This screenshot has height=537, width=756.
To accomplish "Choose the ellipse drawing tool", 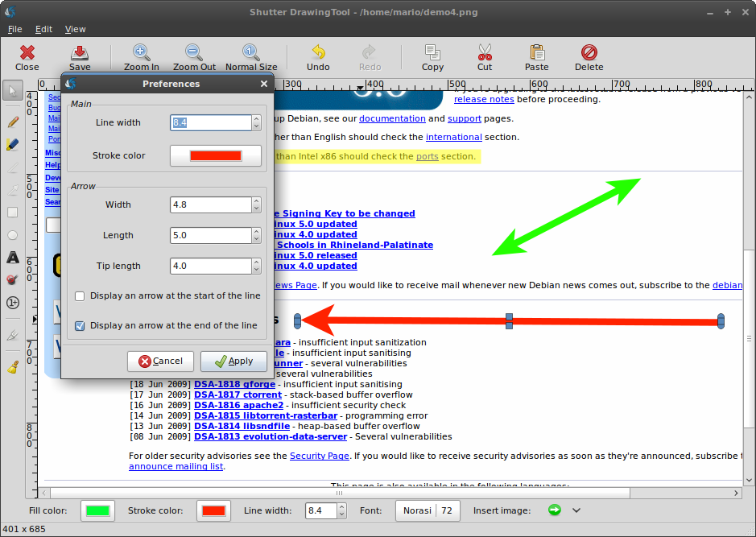I will [13, 235].
